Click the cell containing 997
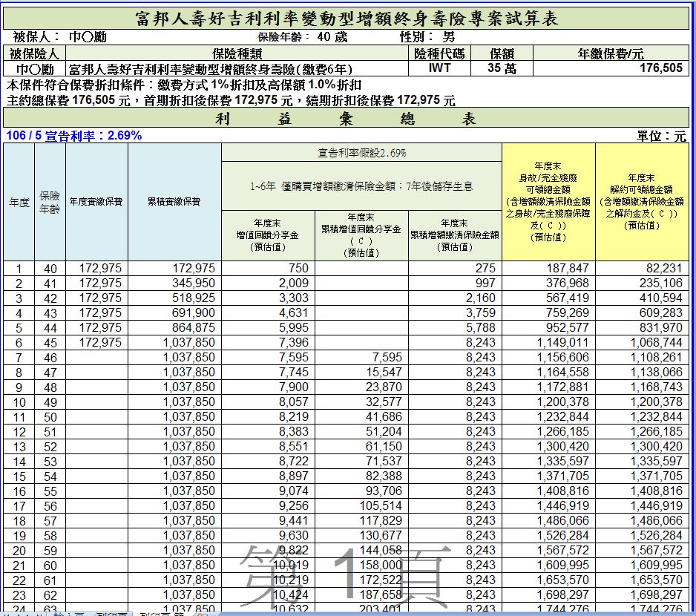 coord(455,283)
